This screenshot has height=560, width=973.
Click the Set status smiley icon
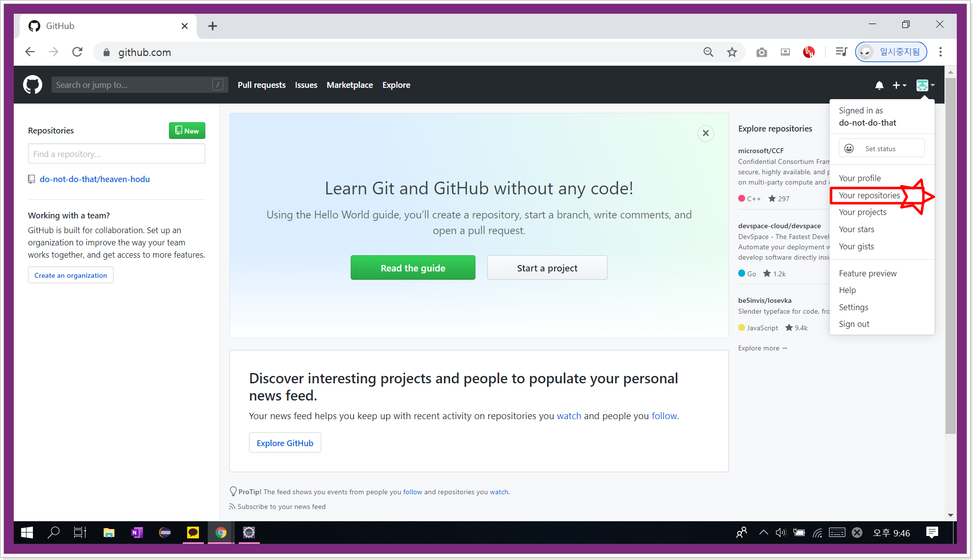click(849, 148)
